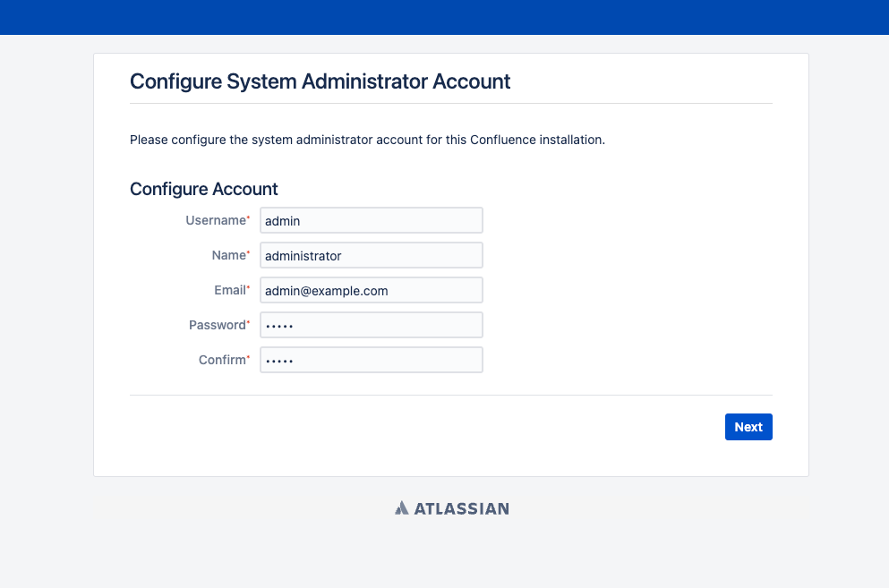Click the Username field label
This screenshot has width=889, height=588.
coord(216,220)
